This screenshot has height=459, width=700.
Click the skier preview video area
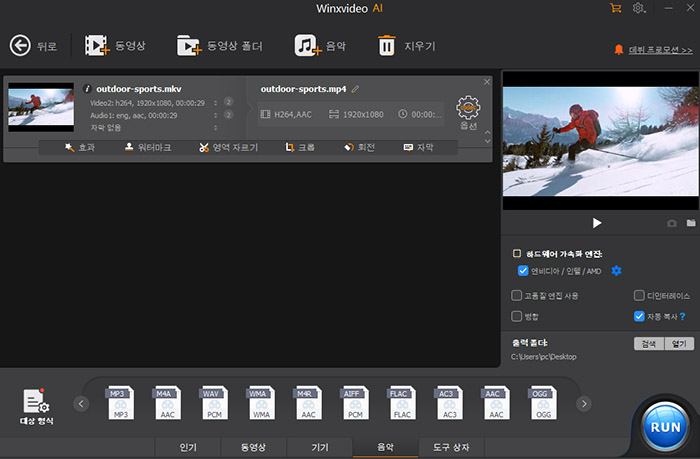tap(600, 141)
